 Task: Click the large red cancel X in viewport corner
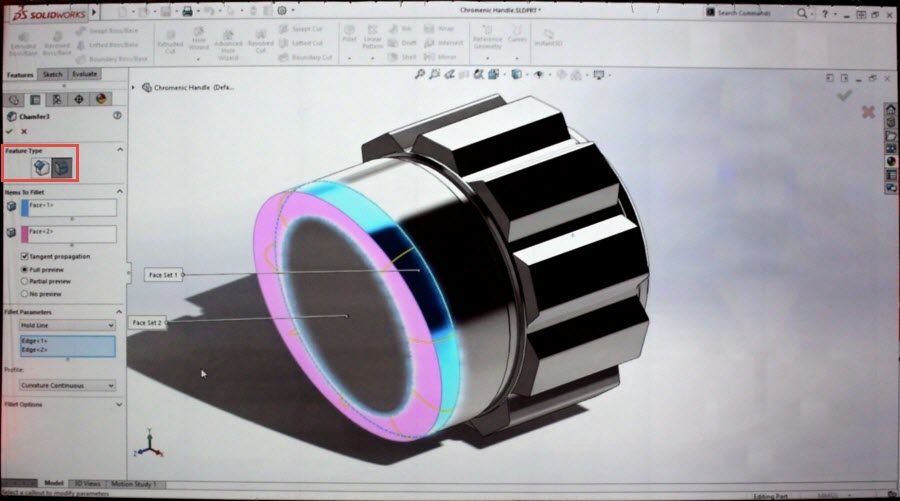tap(868, 112)
